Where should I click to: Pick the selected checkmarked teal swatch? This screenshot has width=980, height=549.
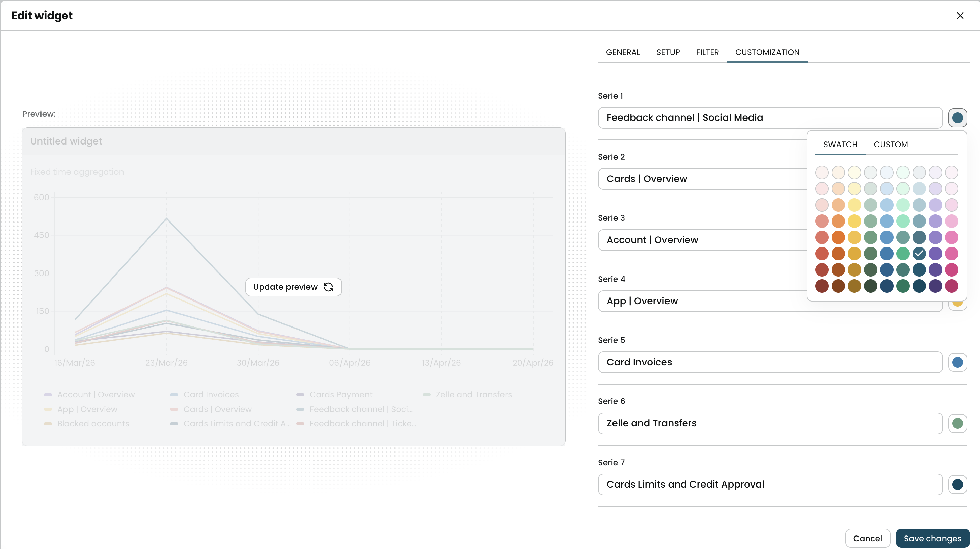point(919,254)
